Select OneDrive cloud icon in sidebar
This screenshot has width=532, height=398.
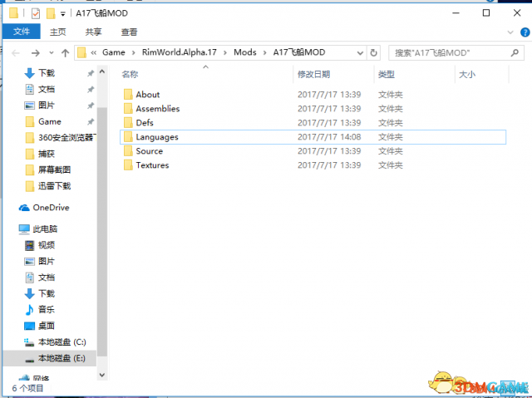(x=24, y=208)
